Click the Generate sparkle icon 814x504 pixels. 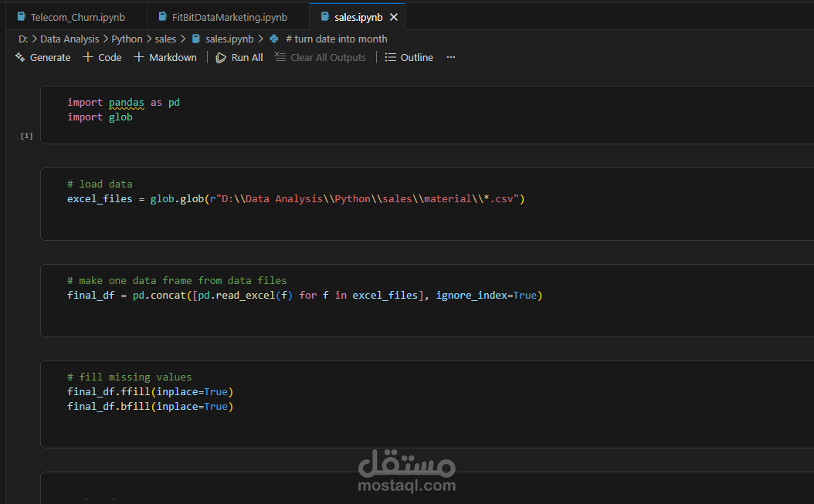(x=20, y=57)
